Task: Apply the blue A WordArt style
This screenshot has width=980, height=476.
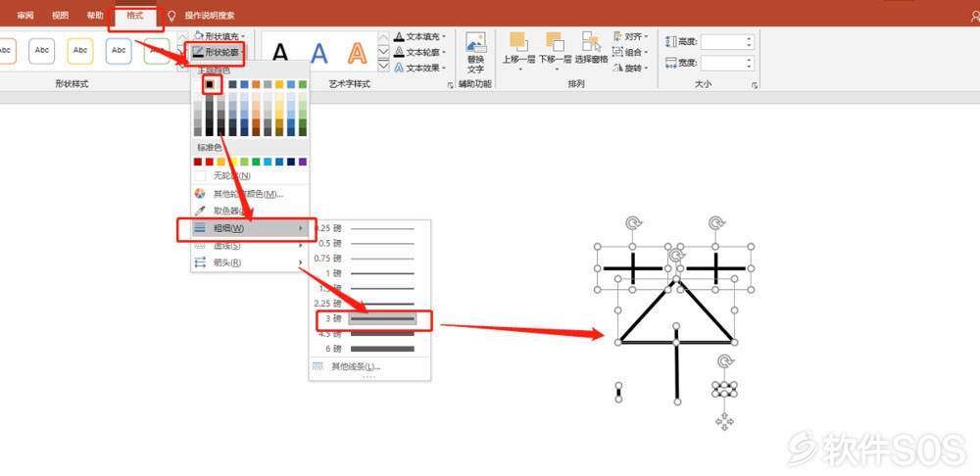Action: 319,53
